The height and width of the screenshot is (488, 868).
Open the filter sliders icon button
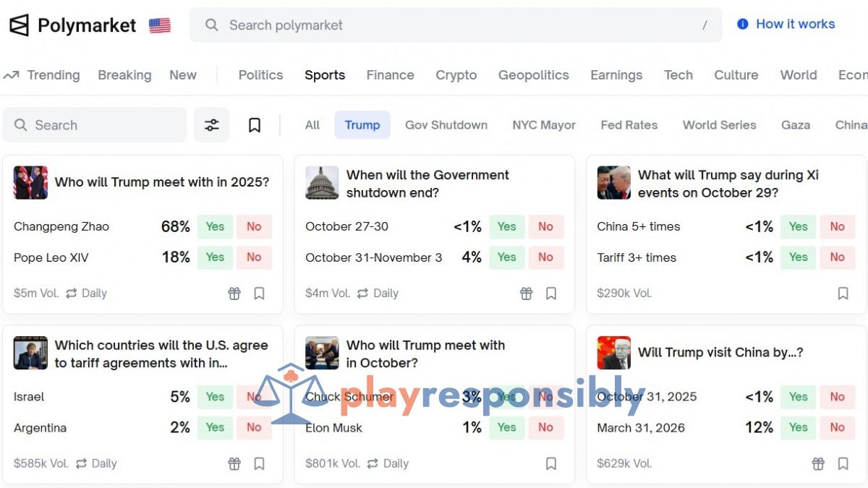[x=211, y=125]
